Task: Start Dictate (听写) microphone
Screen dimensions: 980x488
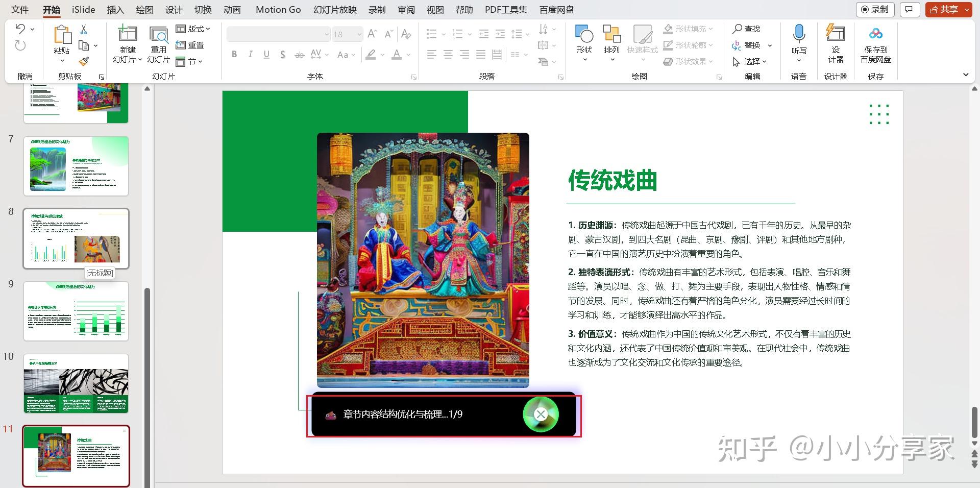Action: (x=799, y=34)
